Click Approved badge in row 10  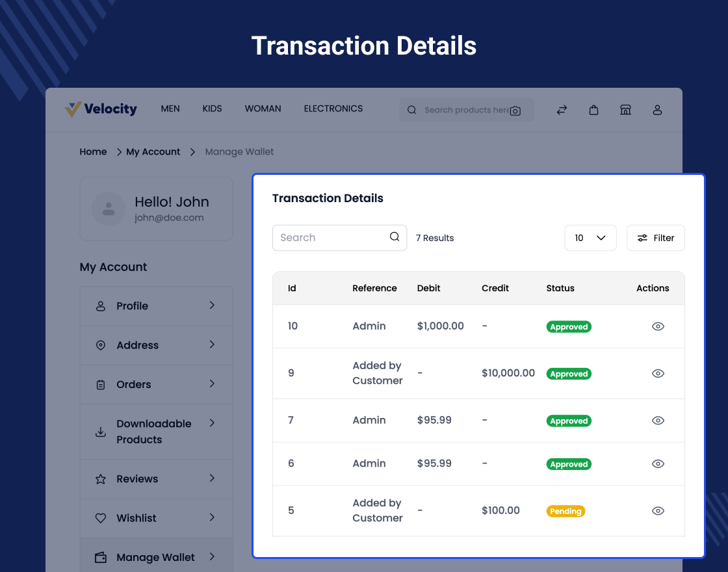tap(569, 327)
